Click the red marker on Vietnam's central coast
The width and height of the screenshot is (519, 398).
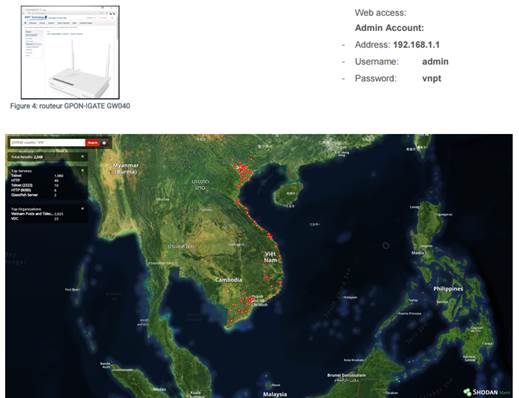(270, 236)
